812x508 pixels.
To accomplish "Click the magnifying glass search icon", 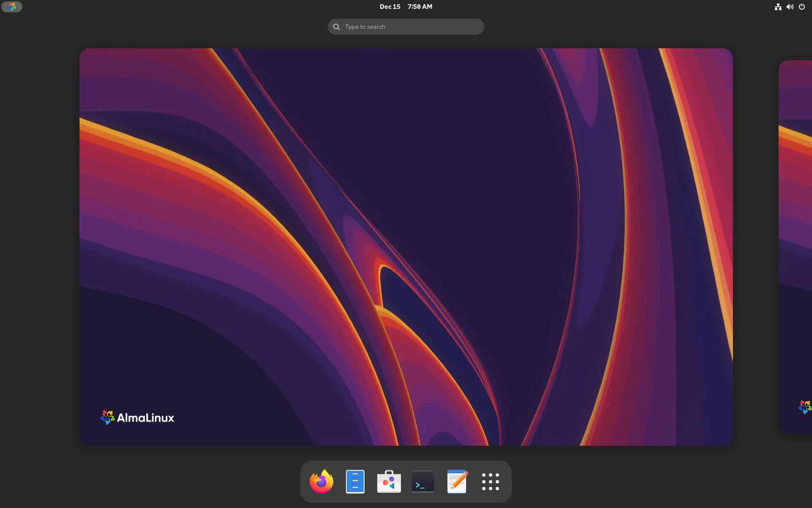I will (x=336, y=27).
